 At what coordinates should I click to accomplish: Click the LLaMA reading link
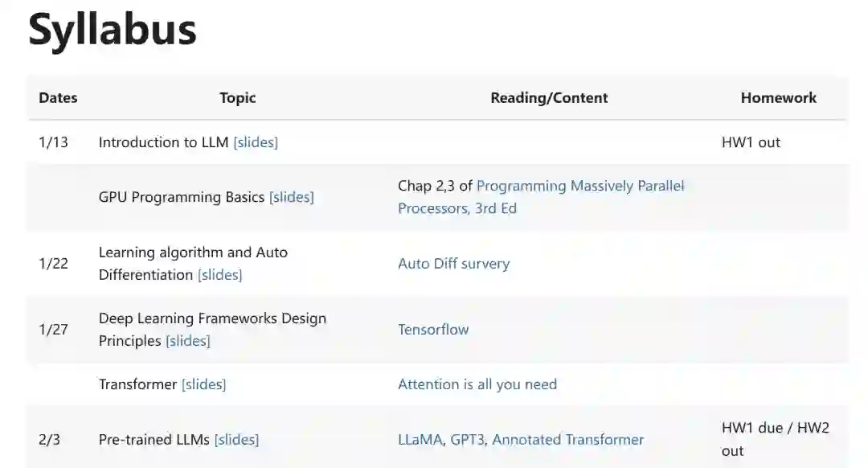(x=420, y=440)
